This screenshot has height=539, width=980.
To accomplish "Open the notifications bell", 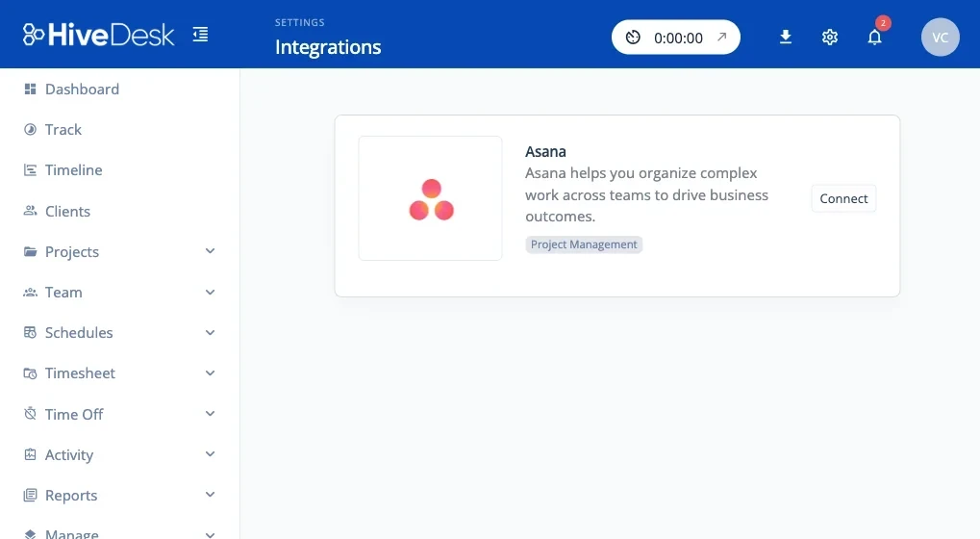I will (874, 38).
